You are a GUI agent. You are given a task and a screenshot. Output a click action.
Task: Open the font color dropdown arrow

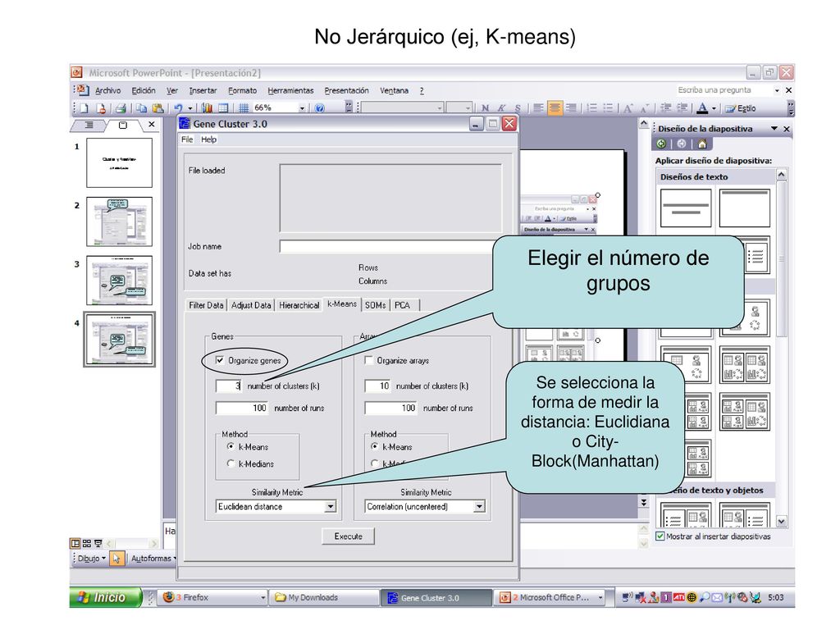click(x=714, y=108)
